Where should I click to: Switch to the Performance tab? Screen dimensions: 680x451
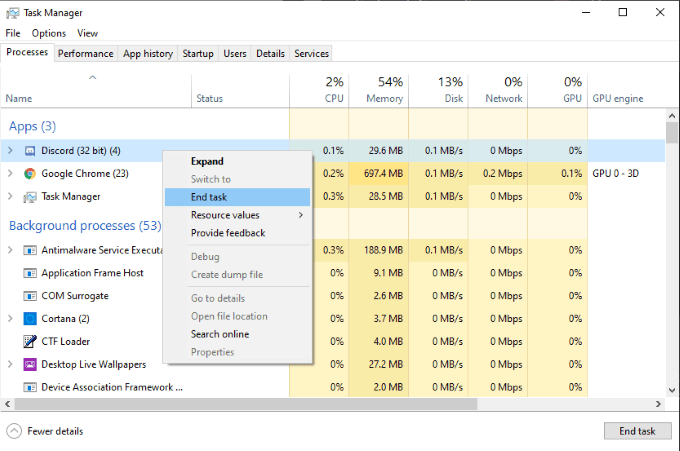(x=85, y=54)
